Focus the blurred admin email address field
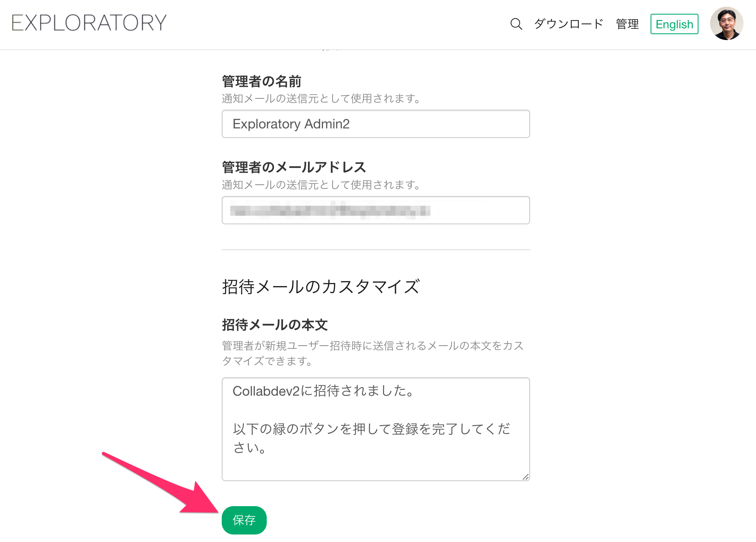Viewport: 756px width, 542px height. (x=375, y=210)
